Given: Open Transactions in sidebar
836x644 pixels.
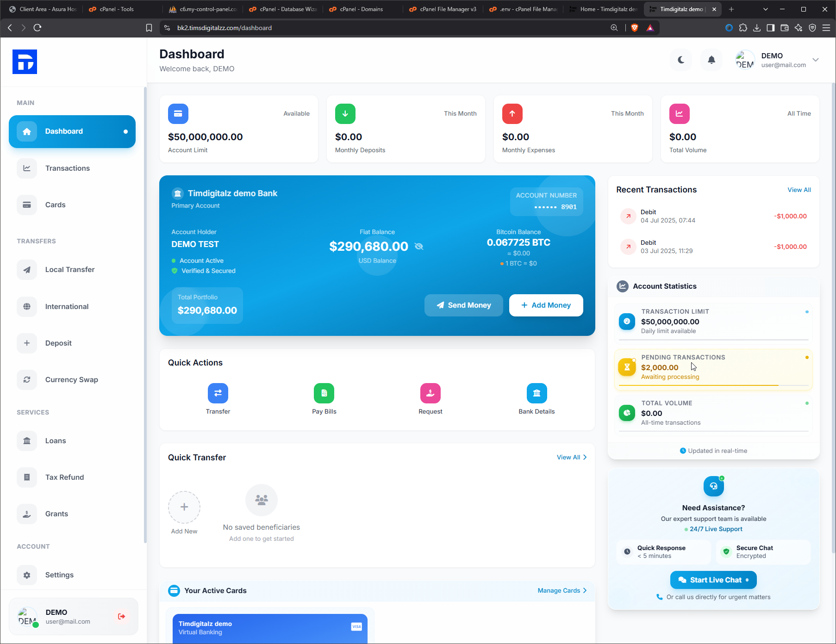Looking at the screenshot, I should [72, 168].
